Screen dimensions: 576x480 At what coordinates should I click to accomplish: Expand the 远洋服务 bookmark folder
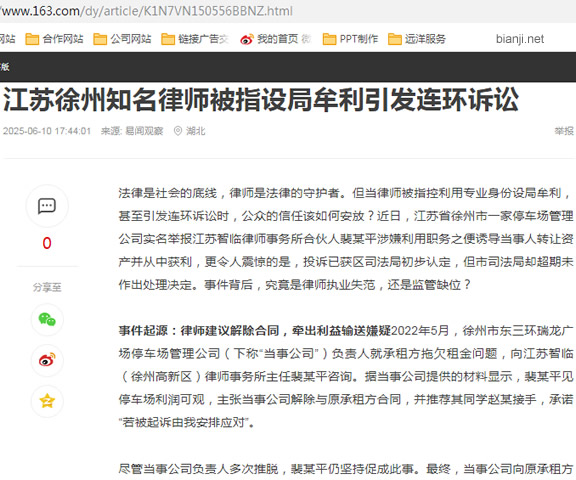click(417, 39)
